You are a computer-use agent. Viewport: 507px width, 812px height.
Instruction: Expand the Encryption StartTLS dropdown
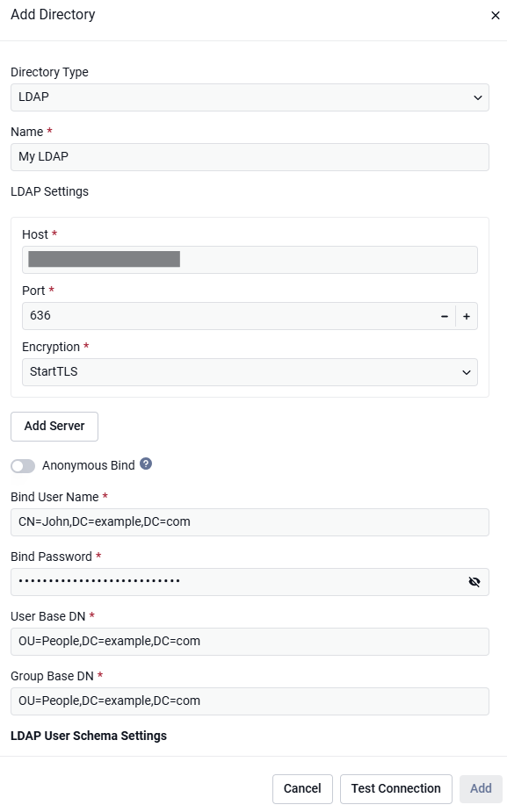tap(250, 372)
